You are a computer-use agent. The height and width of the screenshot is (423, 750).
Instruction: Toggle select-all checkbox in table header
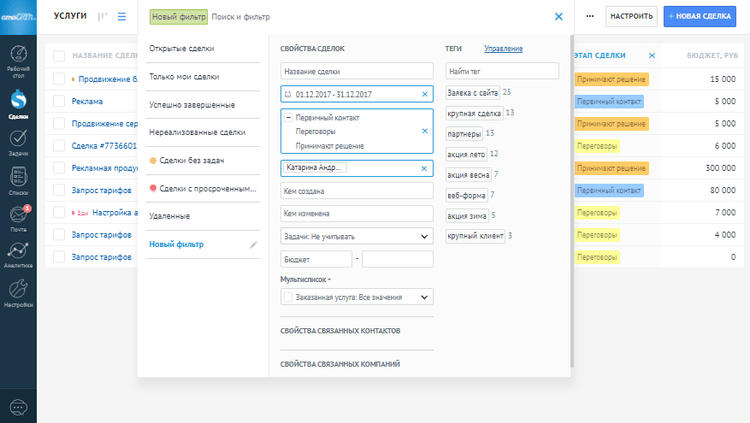(59, 56)
